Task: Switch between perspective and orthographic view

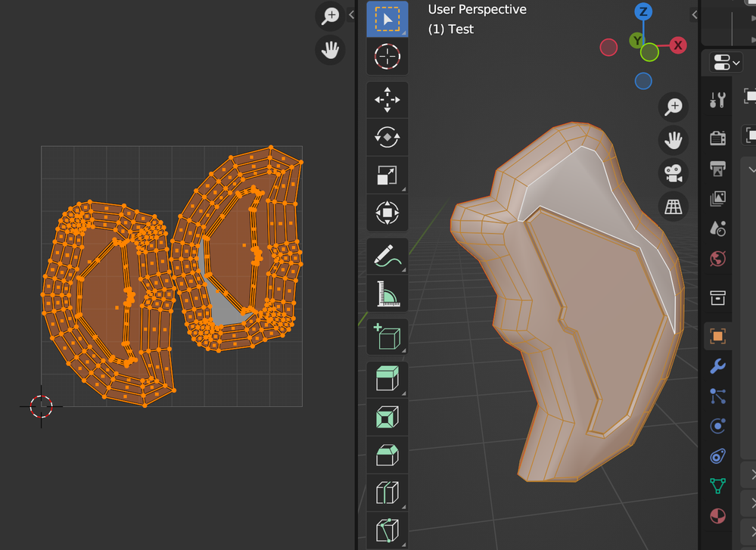Action: click(672, 207)
